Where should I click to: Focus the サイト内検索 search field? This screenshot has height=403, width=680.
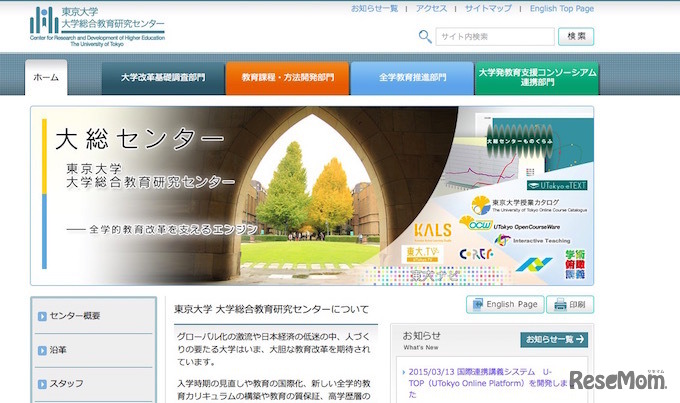point(495,36)
